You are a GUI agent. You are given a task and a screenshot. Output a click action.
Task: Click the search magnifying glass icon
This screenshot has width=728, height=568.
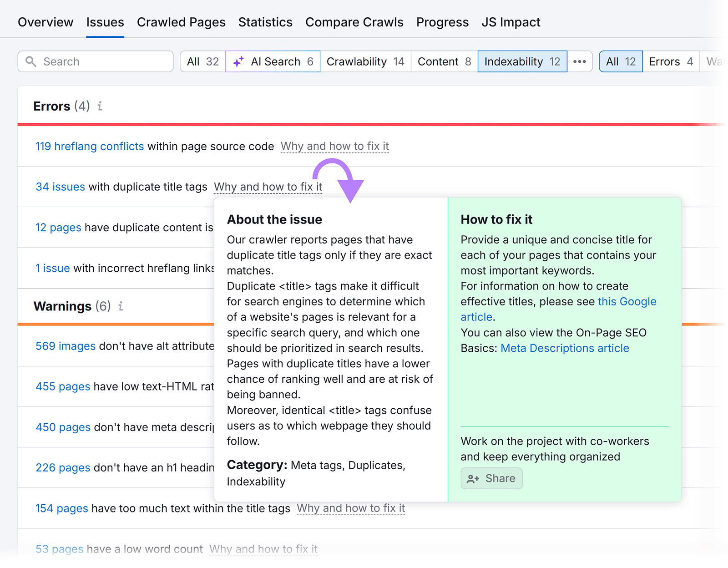(x=31, y=61)
